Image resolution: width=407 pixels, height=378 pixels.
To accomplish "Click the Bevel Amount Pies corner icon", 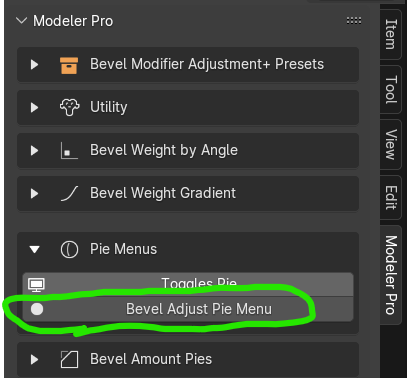I will click(x=69, y=359).
